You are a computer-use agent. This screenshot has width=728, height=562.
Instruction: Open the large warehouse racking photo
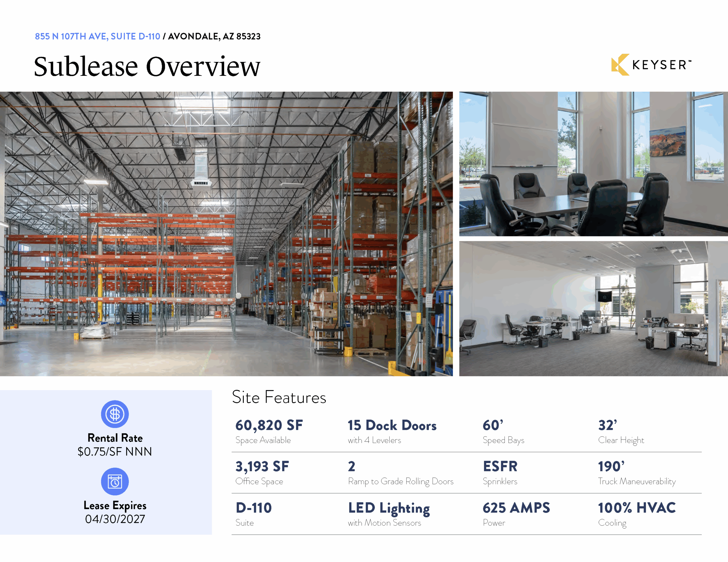[226, 234]
